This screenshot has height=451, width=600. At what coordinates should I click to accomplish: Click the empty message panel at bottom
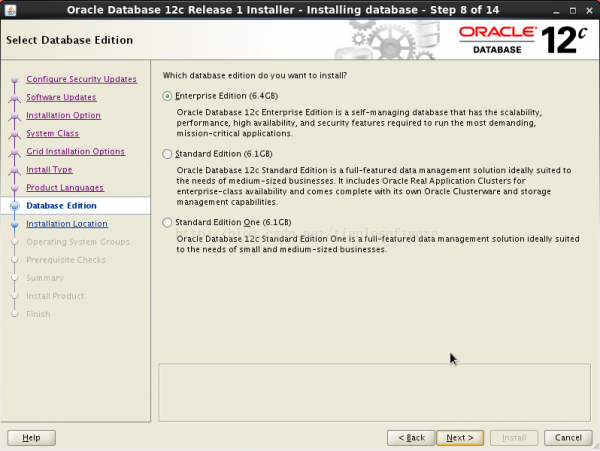375,392
